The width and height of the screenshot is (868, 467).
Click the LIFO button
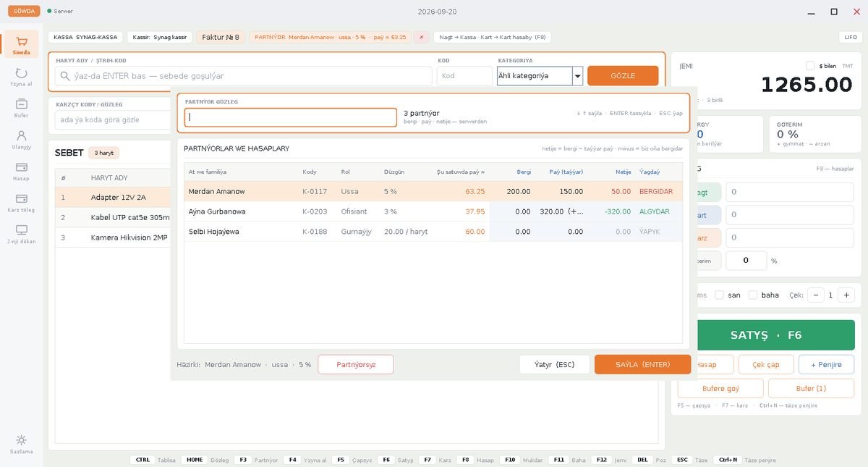click(850, 37)
